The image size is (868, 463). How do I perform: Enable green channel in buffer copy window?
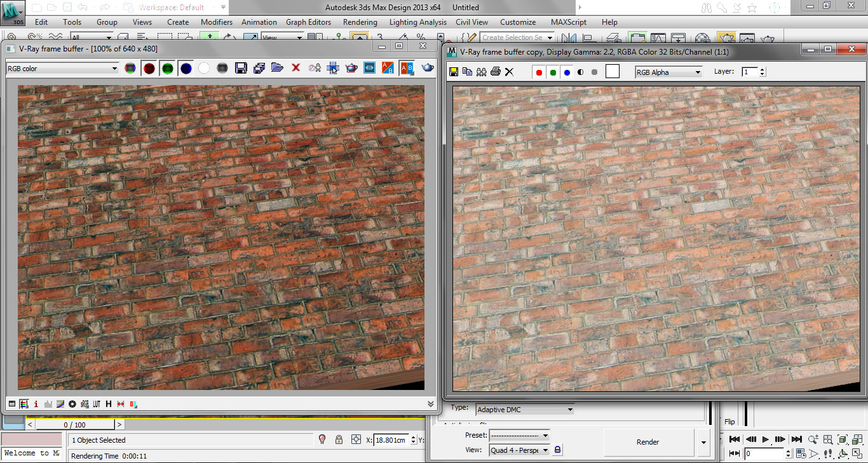553,72
